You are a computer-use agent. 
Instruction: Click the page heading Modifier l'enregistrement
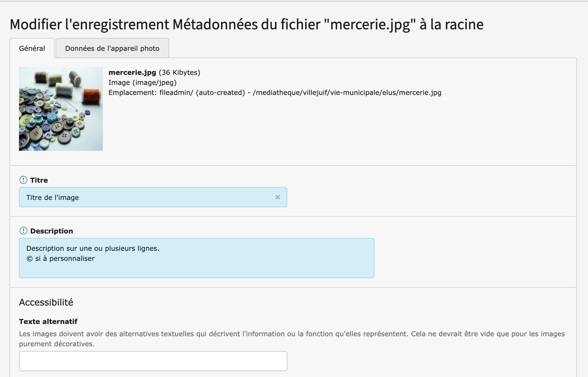(x=246, y=24)
